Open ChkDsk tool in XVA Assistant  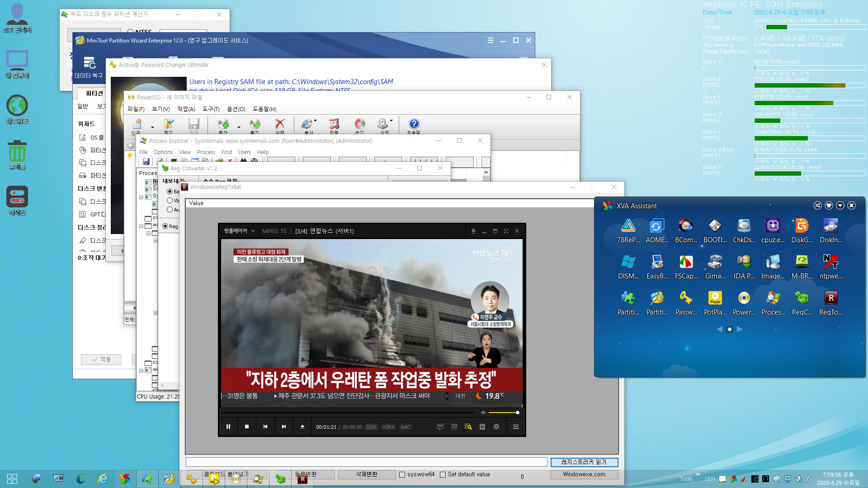coord(744,230)
